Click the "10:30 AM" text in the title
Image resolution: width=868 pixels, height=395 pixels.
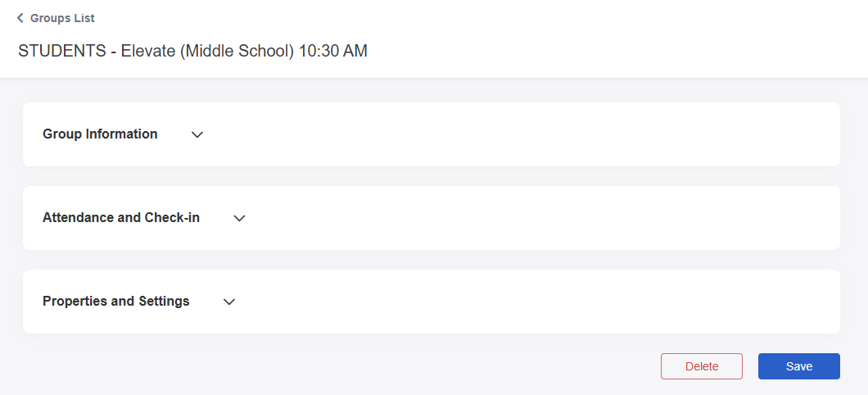point(333,51)
